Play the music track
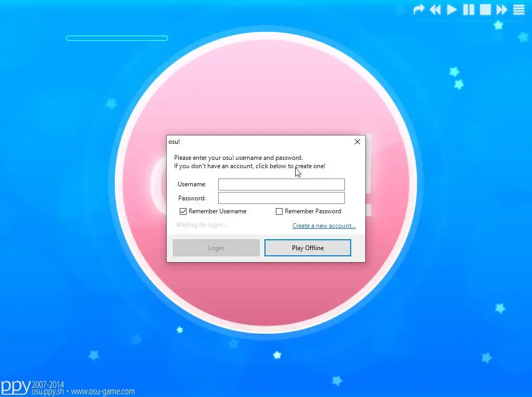 451,9
